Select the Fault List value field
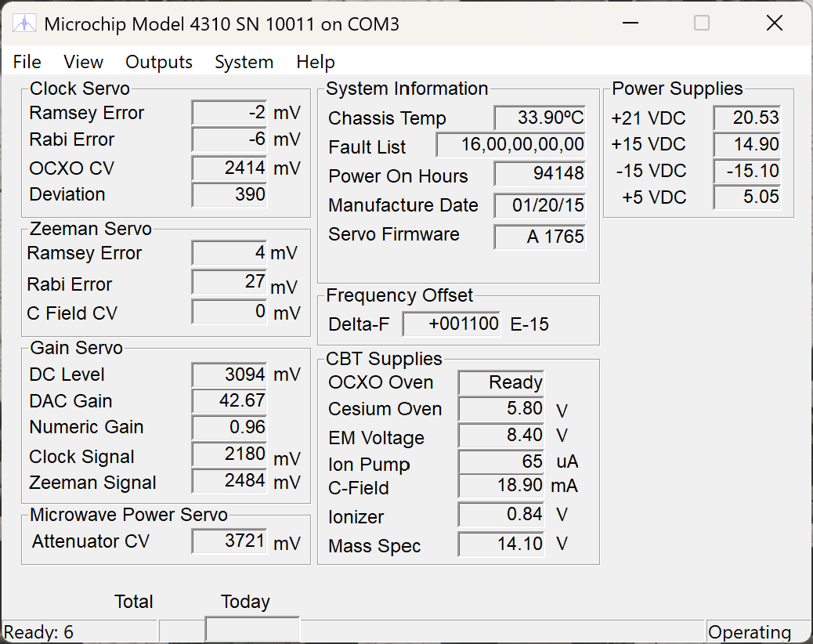The height and width of the screenshot is (644, 813). click(511, 145)
